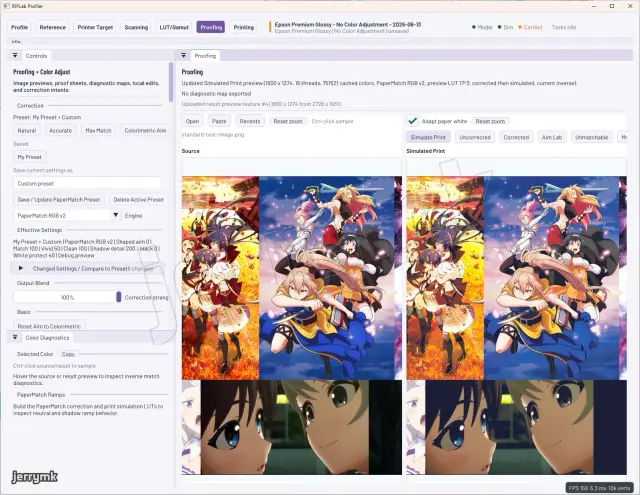Screen dimensions: 640x495
Task: Click the RIPLab Profiler app icon
Action: pos(7,6)
